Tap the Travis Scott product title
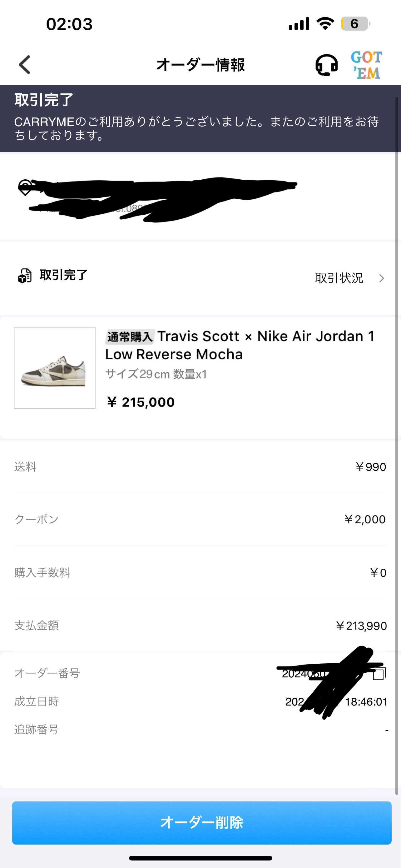 pos(240,345)
